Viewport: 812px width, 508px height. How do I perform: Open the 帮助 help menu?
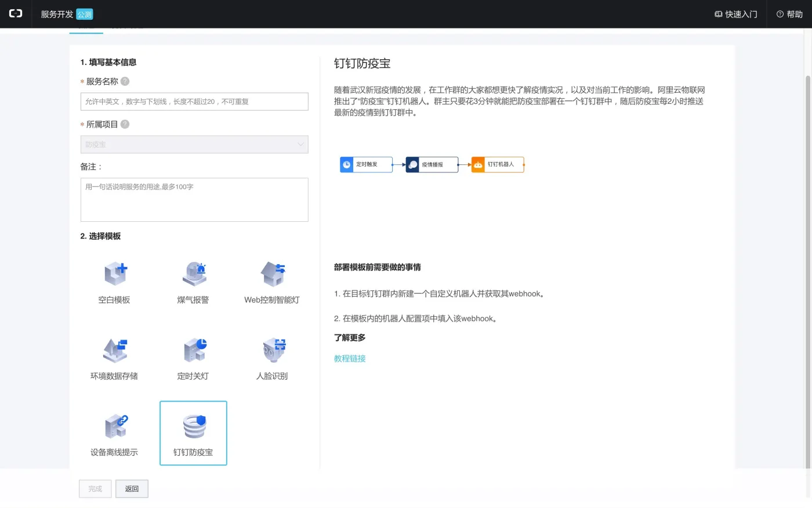pos(789,14)
